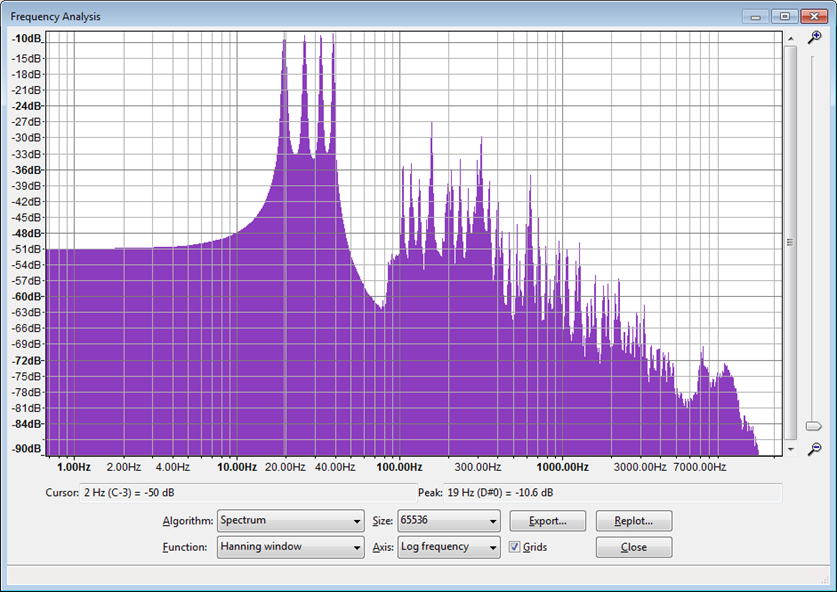This screenshot has height=592, width=837.
Task: Click the zoom in magnifier icon
Action: [814, 37]
